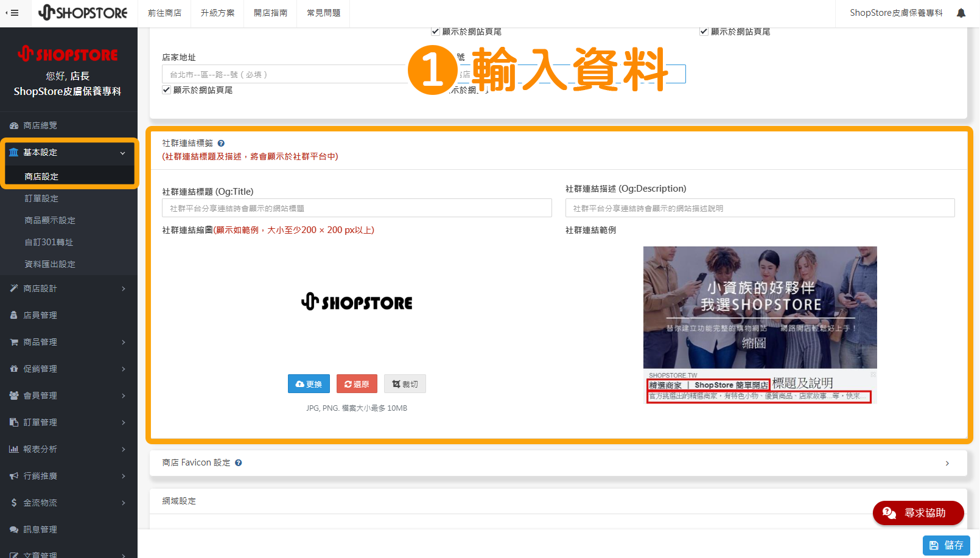Uncheck 顯示於網站頁尾 under 店家地址
This screenshot has width=980, height=558.
pos(167,89)
